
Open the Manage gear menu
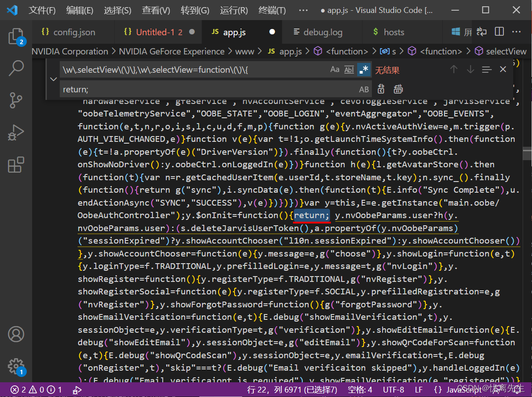16,367
